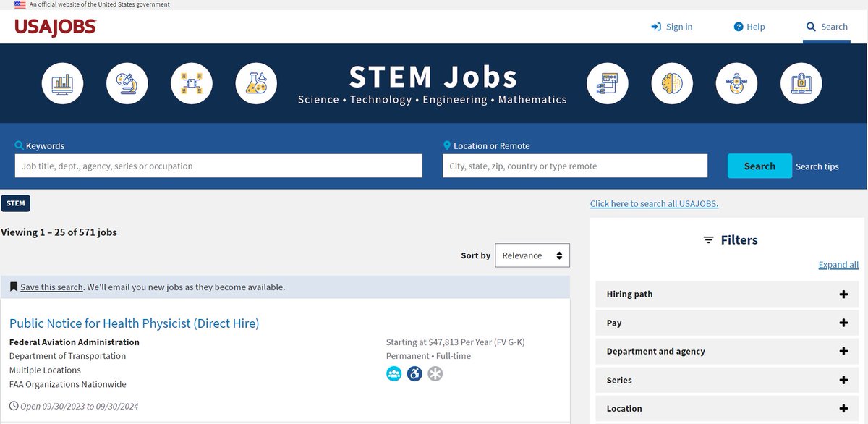
Task: Click the blue Search button
Action: tap(759, 166)
